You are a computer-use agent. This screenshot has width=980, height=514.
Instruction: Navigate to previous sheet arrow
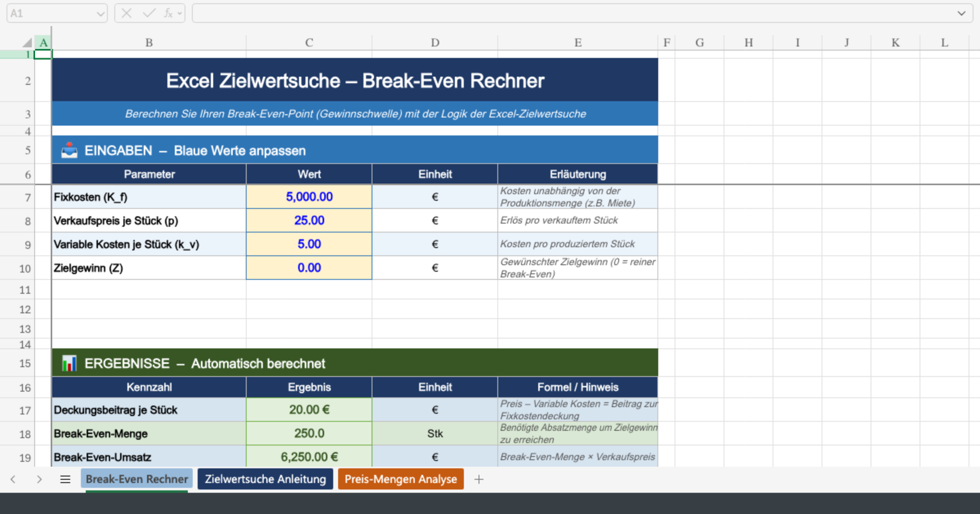(x=13, y=479)
